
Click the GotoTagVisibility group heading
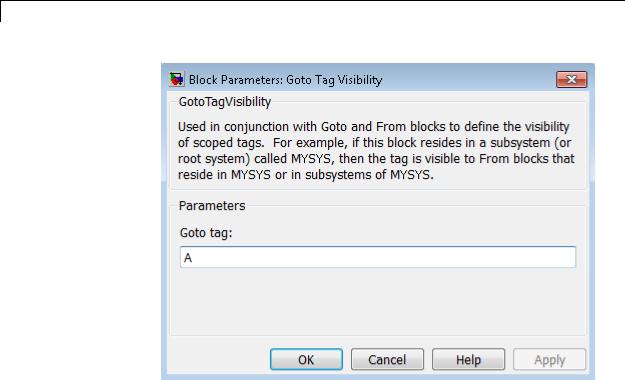tap(225, 102)
